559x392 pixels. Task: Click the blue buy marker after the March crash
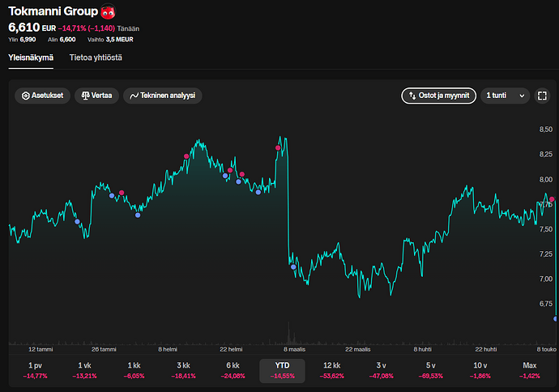[x=293, y=267]
